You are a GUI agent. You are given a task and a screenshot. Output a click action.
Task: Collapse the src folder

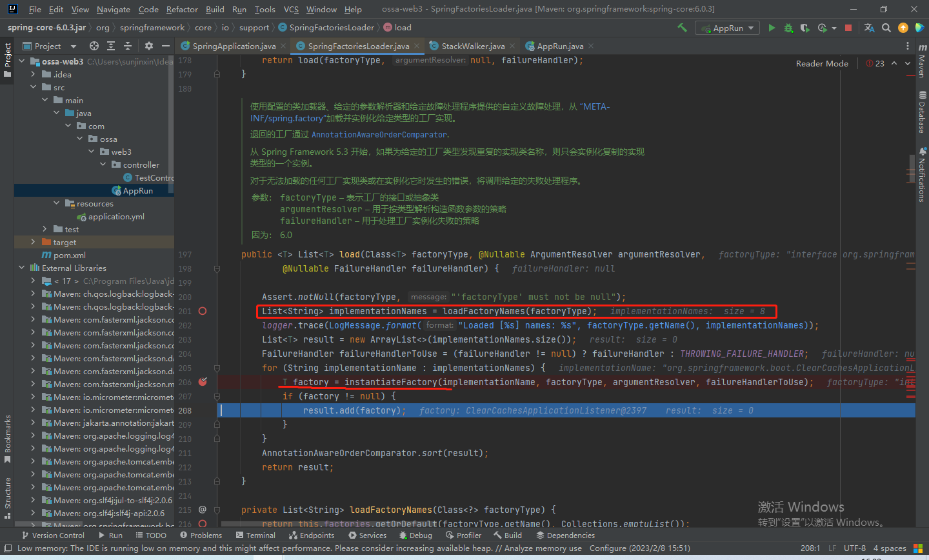pos(34,87)
